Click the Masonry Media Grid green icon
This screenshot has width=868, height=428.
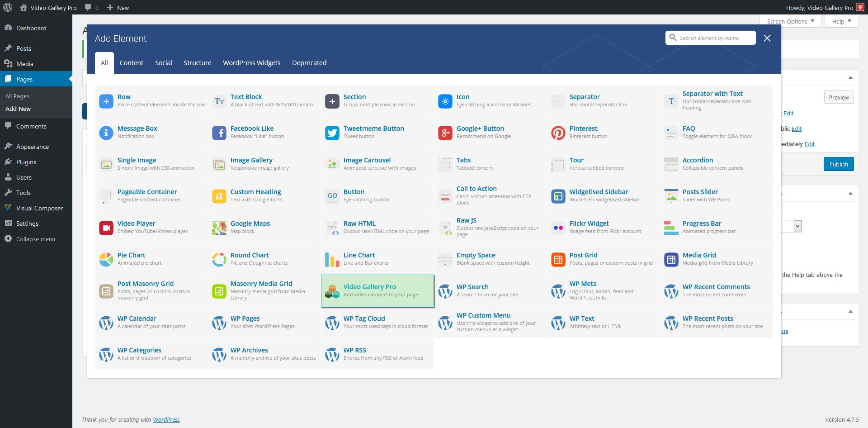point(219,291)
